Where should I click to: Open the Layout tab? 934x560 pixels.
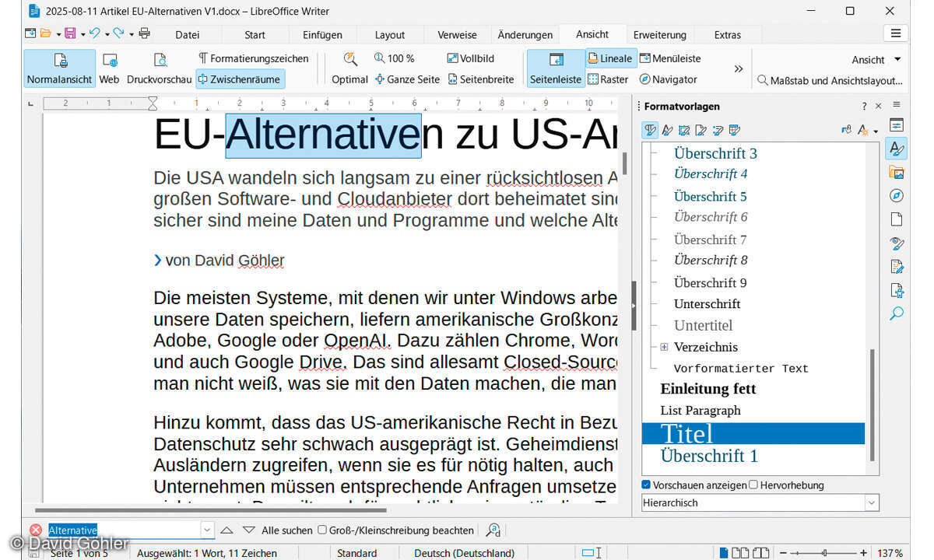pyautogui.click(x=389, y=35)
